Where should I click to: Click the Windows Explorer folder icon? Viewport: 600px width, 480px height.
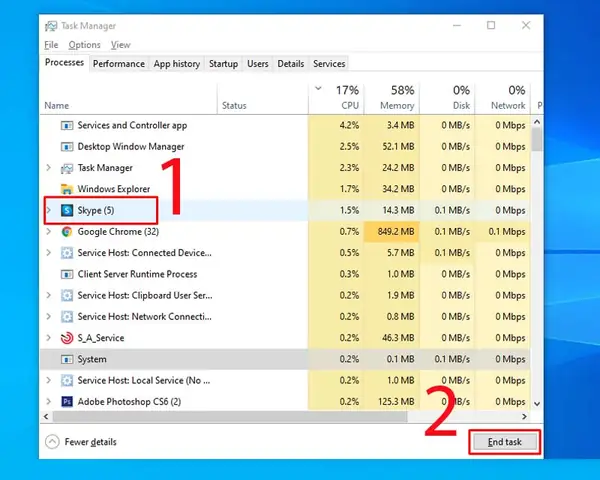click(67, 189)
